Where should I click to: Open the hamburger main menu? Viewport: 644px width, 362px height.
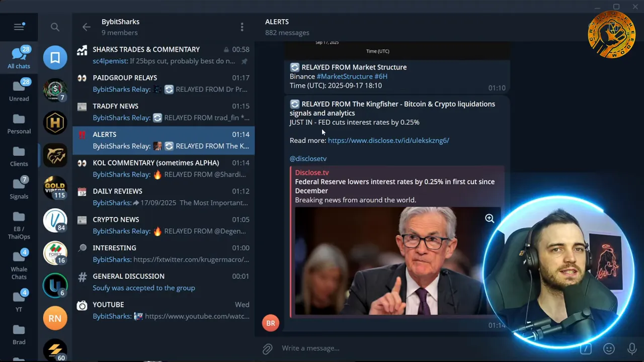click(x=19, y=27)
